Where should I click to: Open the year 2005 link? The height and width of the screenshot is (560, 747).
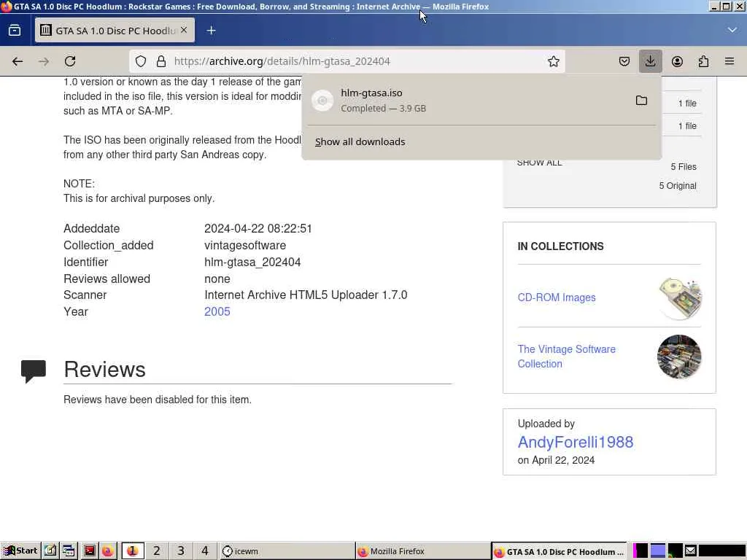point(217,311)
